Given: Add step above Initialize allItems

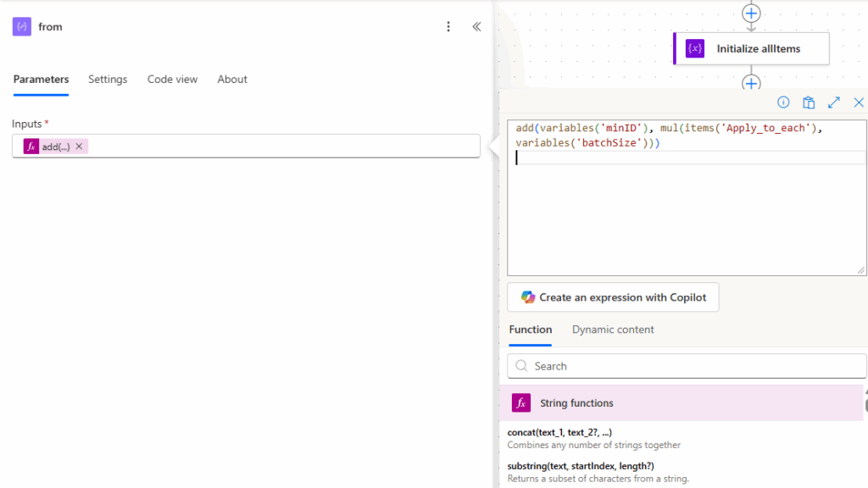Looking at the screenshot, I should [x=751, y=14].
